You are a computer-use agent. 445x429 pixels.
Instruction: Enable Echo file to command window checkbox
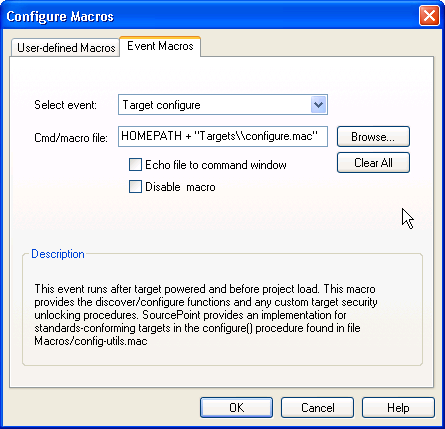(x=135, y=165)
